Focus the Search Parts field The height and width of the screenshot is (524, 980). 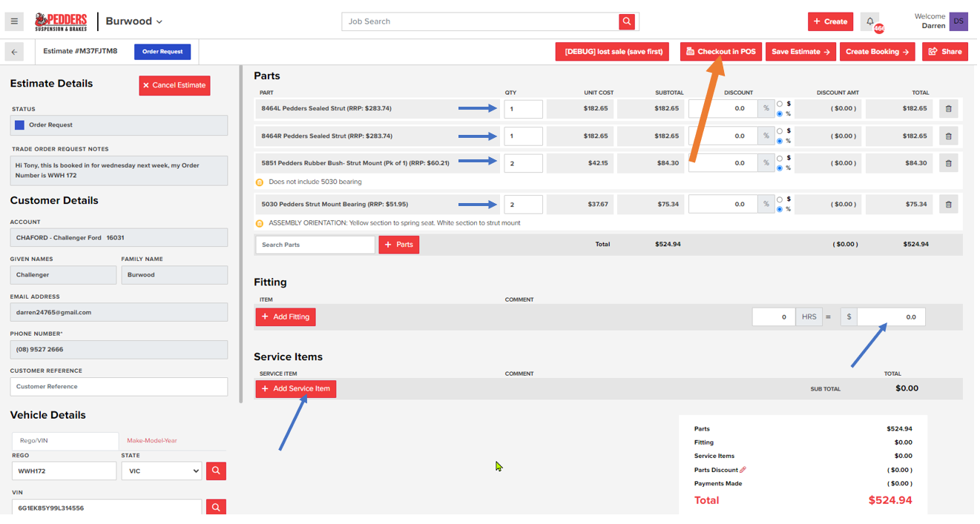315,245
